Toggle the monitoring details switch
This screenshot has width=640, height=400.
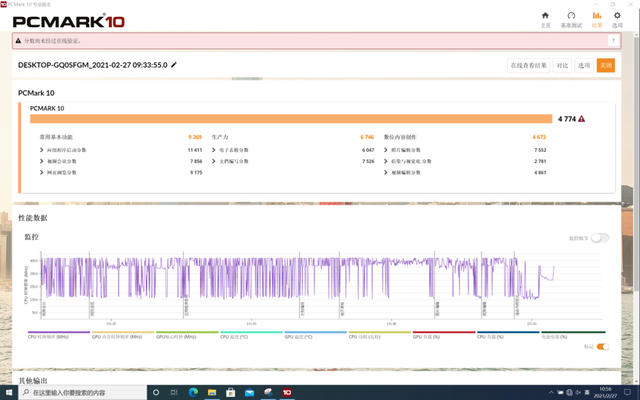tap(600, 238)
